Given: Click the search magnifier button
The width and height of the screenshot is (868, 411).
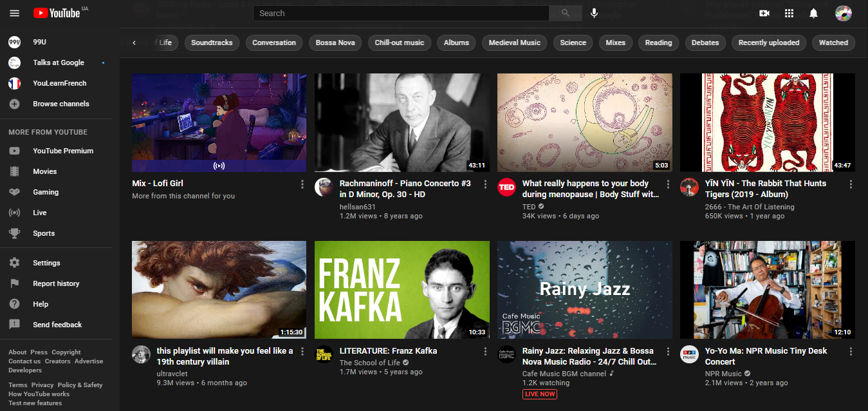Looking at the screenshot, I should coord(565,13).
